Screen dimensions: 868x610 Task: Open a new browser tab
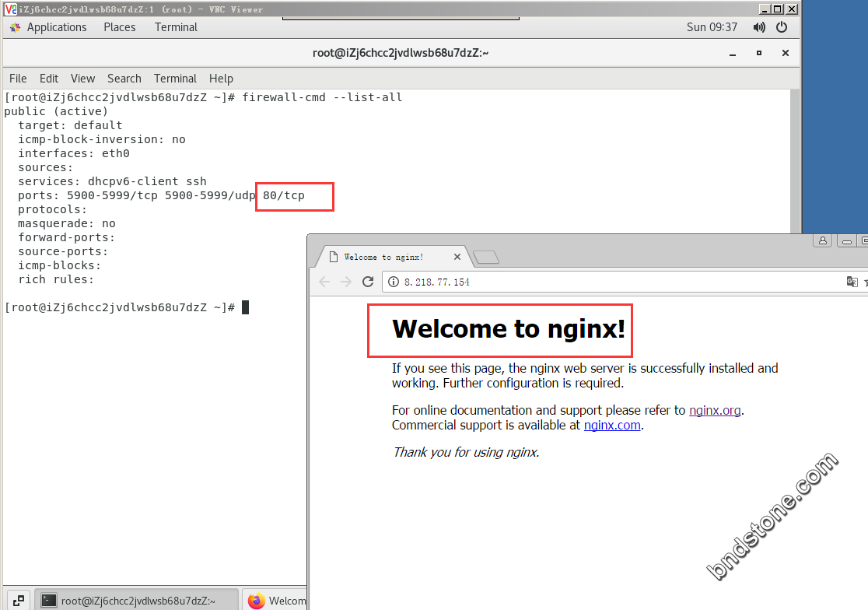point(487,257)
